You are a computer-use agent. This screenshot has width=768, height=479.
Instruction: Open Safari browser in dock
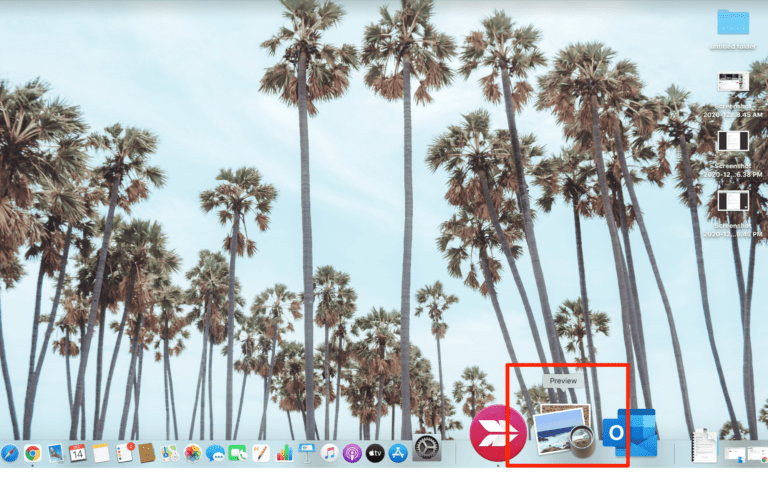point(10,453)
